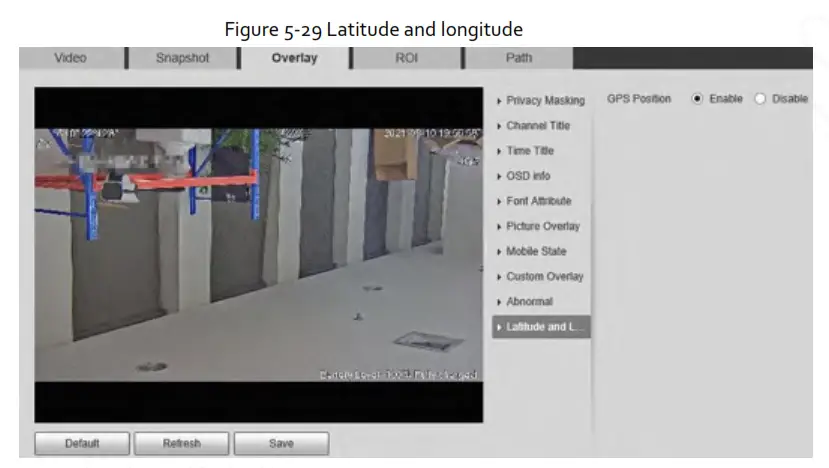Click arrow beside Mobile State
829x468 pixels.
pyautogui.click(x=499, y=252)
